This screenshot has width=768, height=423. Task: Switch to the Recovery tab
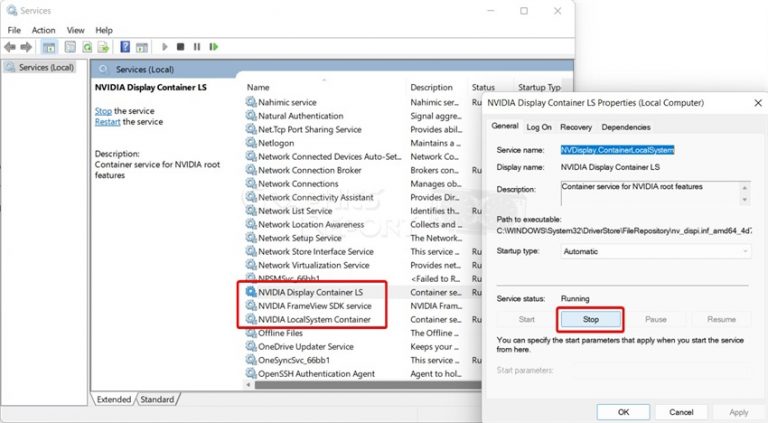[576, 127]
